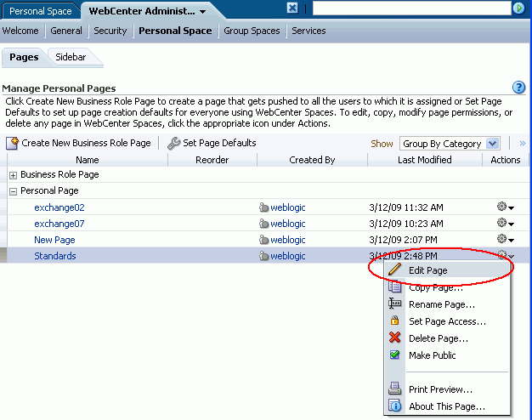Image resolution: width=532 pixels, height=420 pixels.
Task: Open the Welcome navigation tab
Action: click(20, 31)
